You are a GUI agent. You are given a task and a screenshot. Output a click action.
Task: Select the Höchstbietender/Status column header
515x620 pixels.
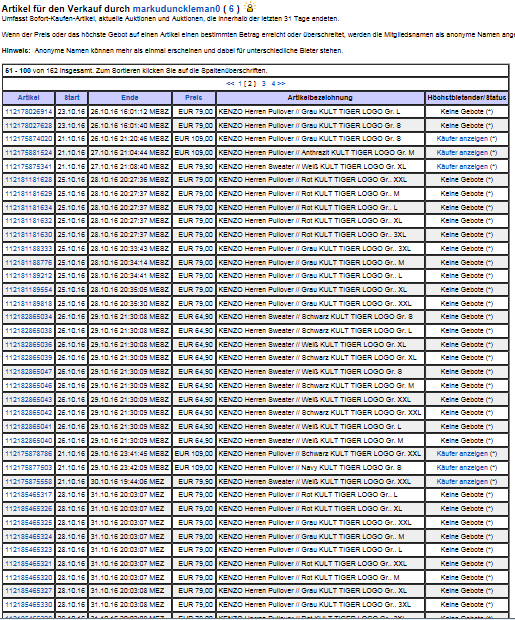[x=467, y=98]
